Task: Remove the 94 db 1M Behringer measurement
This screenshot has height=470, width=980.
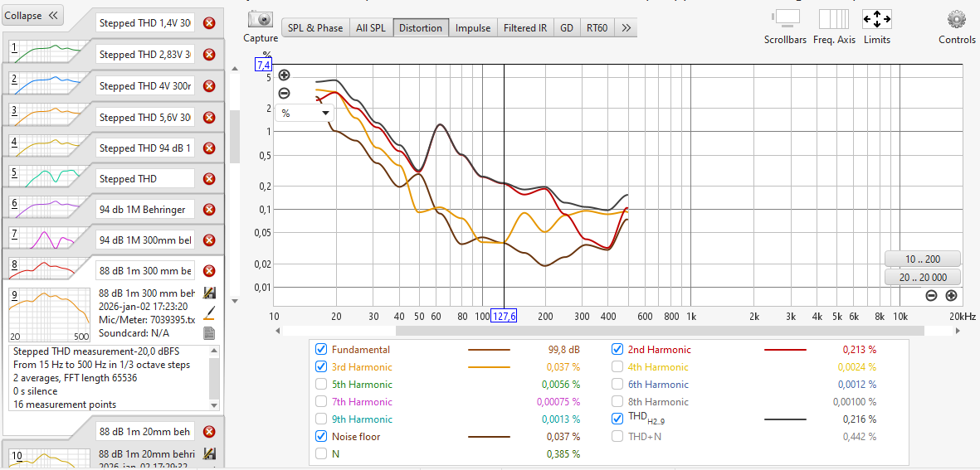Action: [x=209, y=210]
